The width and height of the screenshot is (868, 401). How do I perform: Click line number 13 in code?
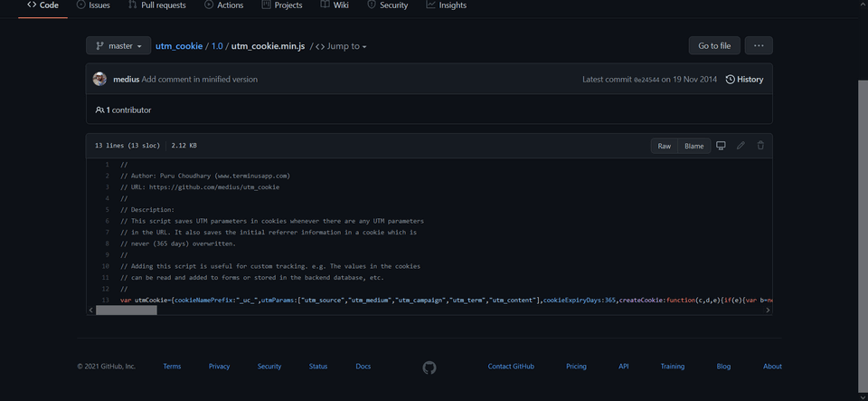[x=106, y=300]
